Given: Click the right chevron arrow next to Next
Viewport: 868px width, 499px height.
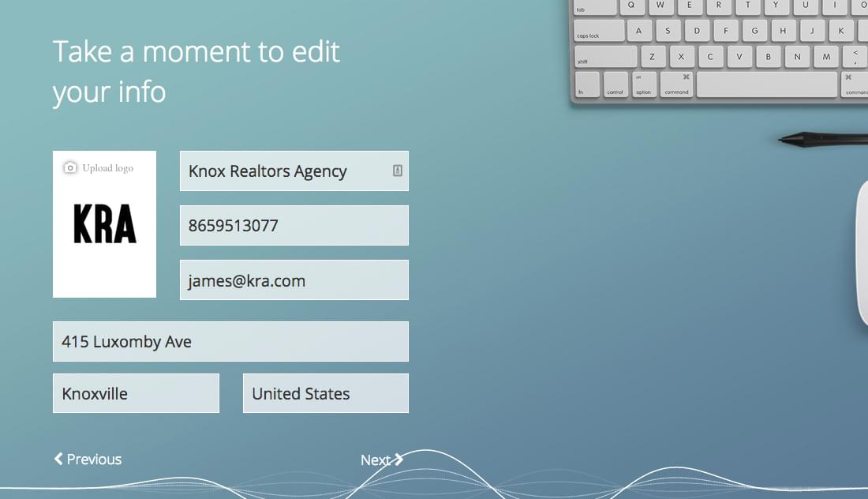Looking at the screenshot, I should pyautogui.click(x=397, y=458).
